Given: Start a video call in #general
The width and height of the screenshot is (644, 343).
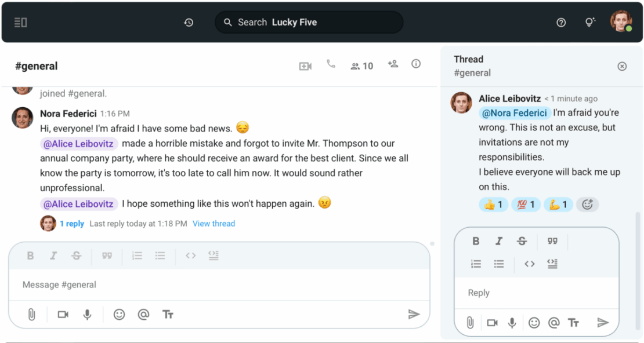Looking at the screenshot, I should pos(305,66).
